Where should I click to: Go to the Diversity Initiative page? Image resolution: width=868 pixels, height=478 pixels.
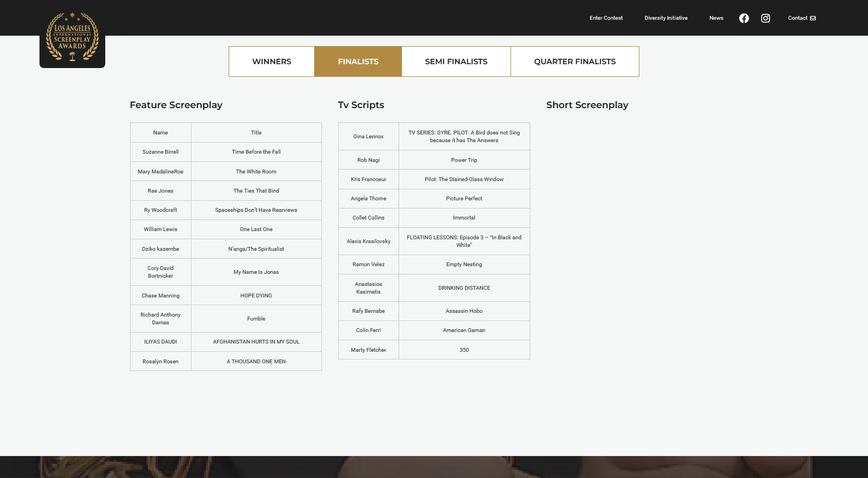click(x=666, y=18)
